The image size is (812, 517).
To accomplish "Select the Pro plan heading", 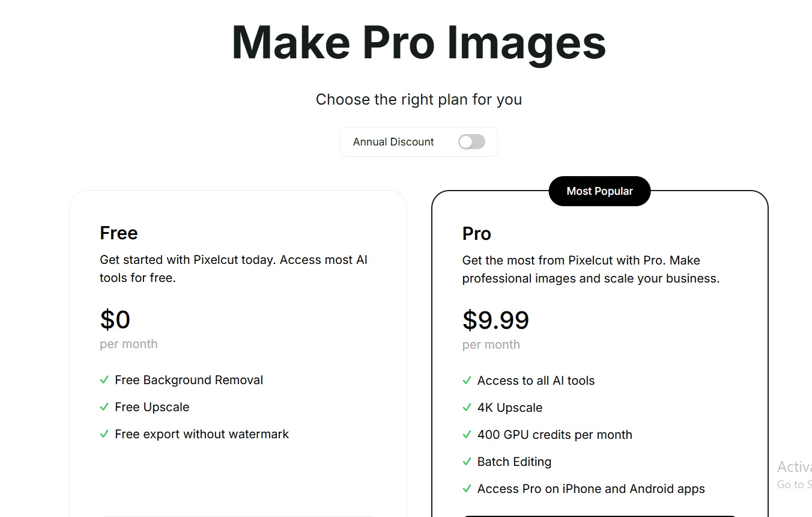I will 477,233.
